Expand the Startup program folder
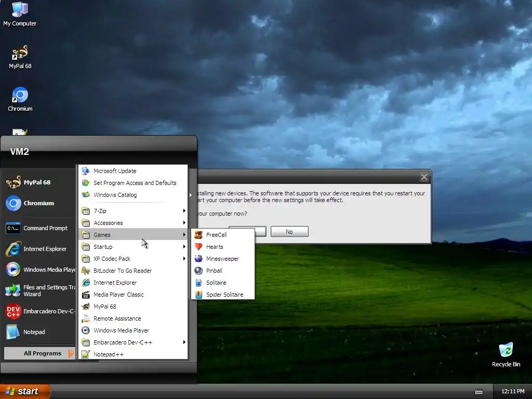This screenshot has width=532, height=399. click(x=133, y=247)
